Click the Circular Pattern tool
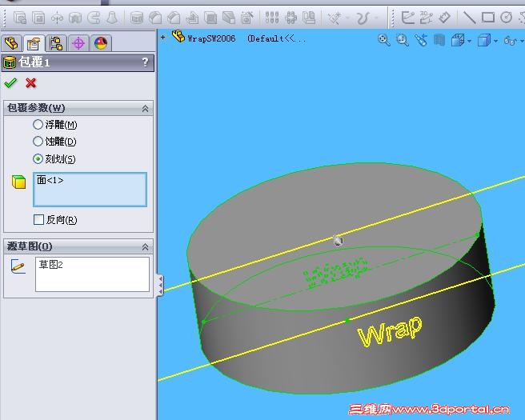 coord(291,18)
